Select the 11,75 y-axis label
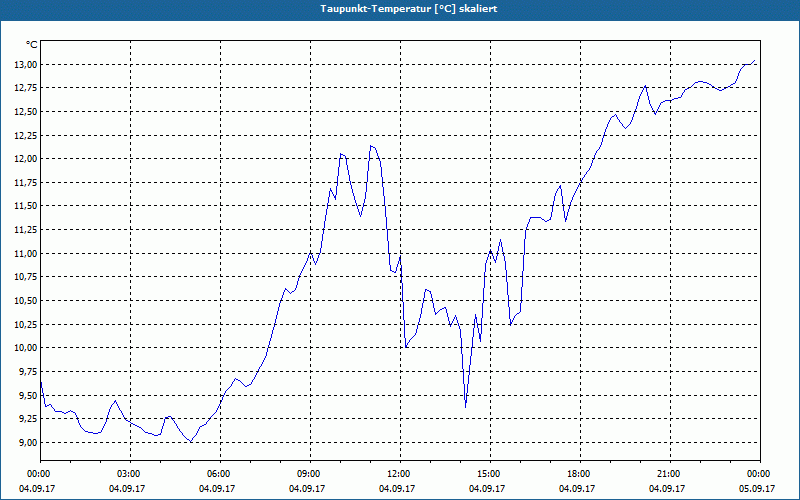Viewport: 800px width, 500px height. [28, 183]
